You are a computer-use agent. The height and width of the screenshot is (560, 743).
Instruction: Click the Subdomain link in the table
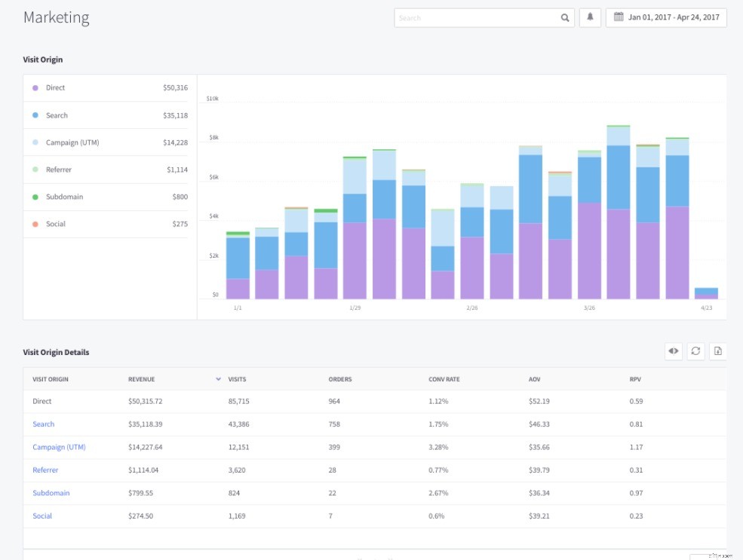(x=51, y=493)
